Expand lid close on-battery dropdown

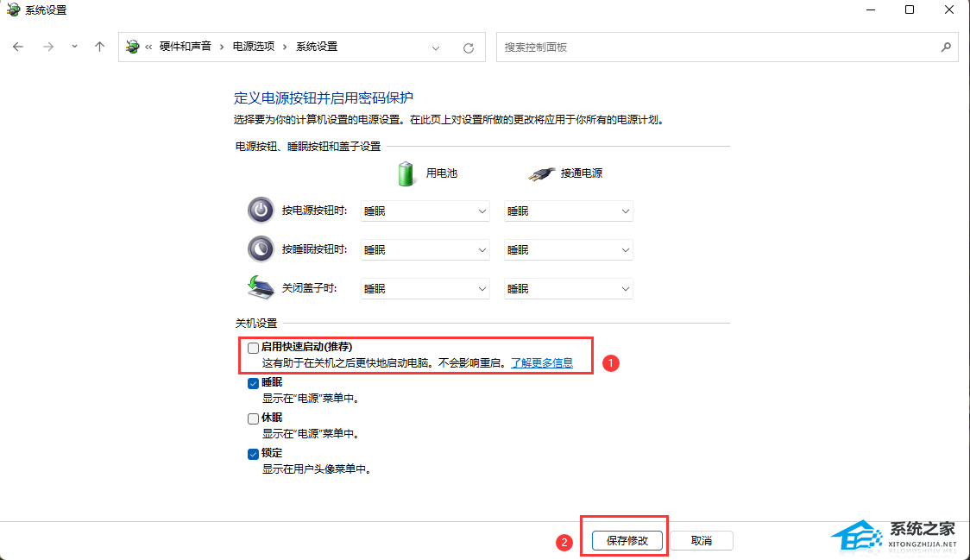(425, 289)
